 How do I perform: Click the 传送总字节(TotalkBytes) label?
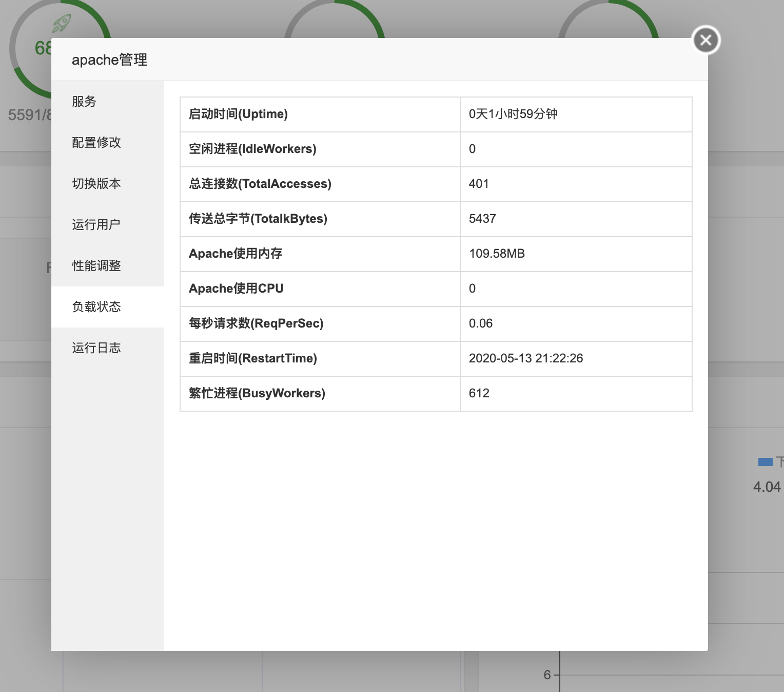pos(258,219)
